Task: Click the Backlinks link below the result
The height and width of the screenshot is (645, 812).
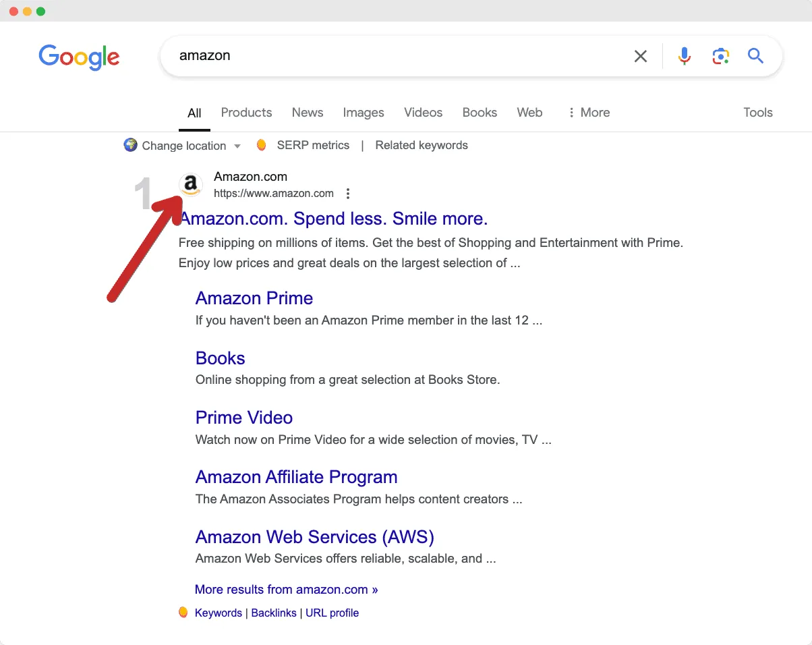Action: tap(274, 613)
